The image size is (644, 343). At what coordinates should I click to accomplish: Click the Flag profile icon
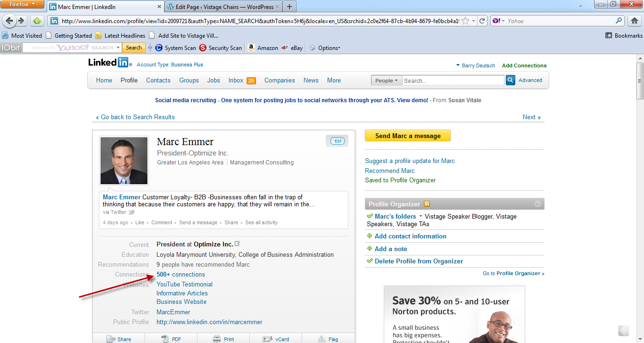point(322,339)
